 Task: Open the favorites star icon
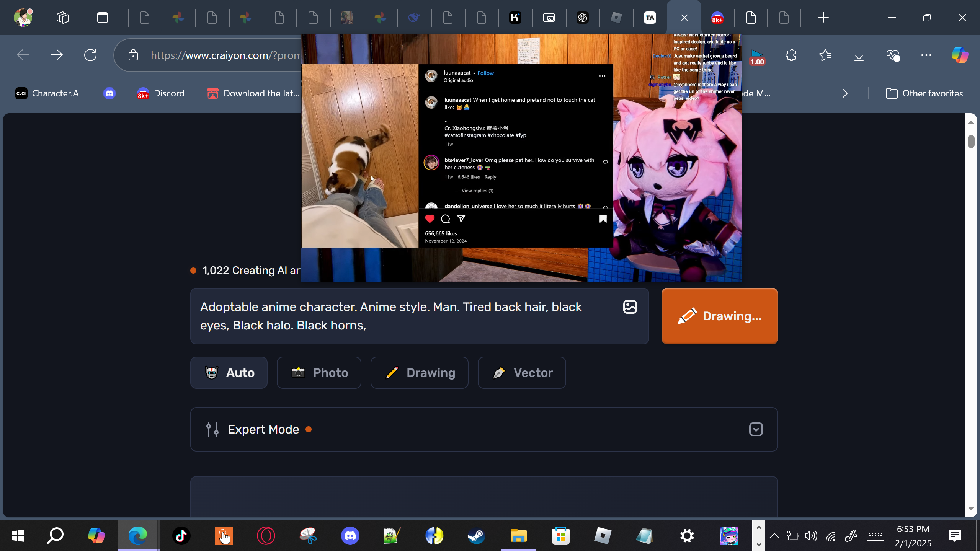pyautogui.click(x=825, y=55)
